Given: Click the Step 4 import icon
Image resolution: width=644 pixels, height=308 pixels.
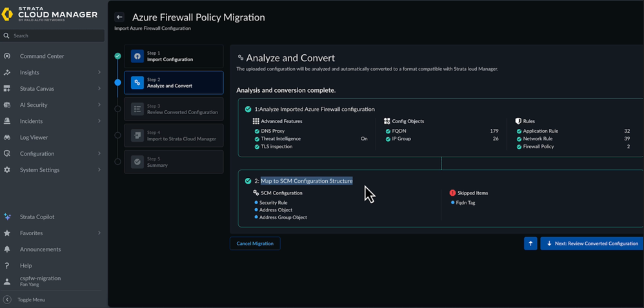Looking at the screenshot, I should (137, 135).
